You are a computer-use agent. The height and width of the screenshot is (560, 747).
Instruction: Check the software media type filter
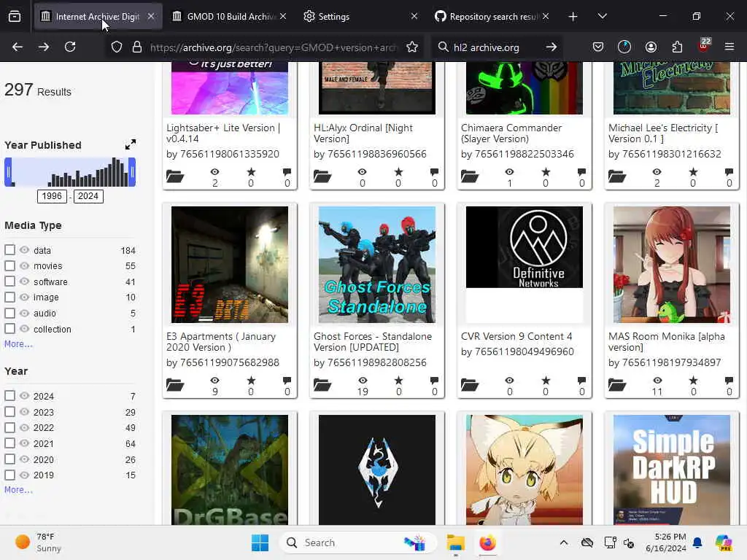click(x=9, y=281)
